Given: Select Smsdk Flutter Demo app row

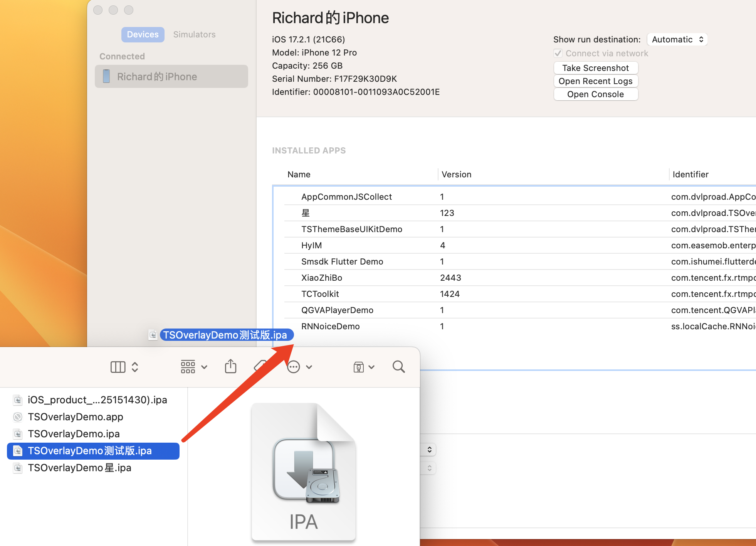Looking at the screenshot, I should (520, 261).
